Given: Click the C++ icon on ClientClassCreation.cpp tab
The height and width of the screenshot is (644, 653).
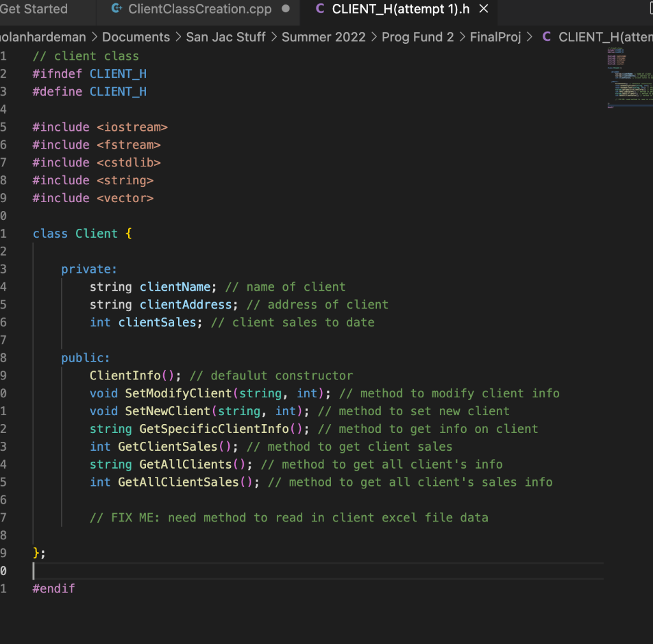Looking at the screenshot, I should click(118, 9).
